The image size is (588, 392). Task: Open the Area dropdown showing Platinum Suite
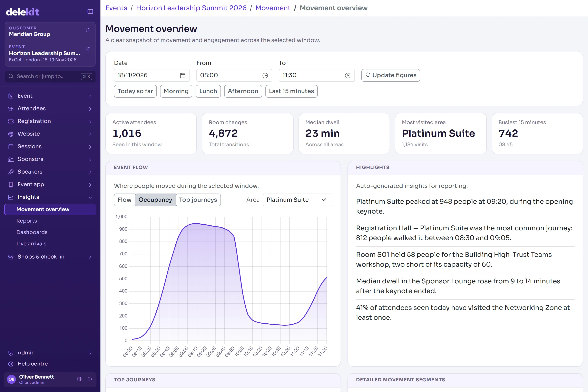(x=297, y=200)
